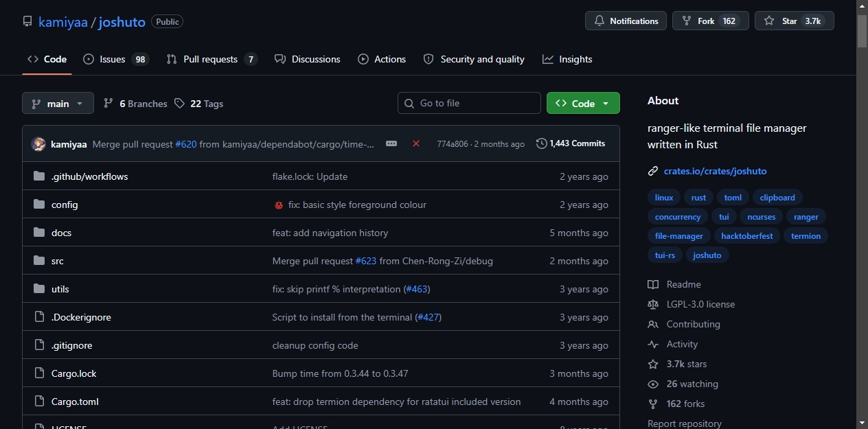Open the 'flake.lock: Update' commit message
The width and height of the screenshot is (868, 429).
tap(310, 176)
